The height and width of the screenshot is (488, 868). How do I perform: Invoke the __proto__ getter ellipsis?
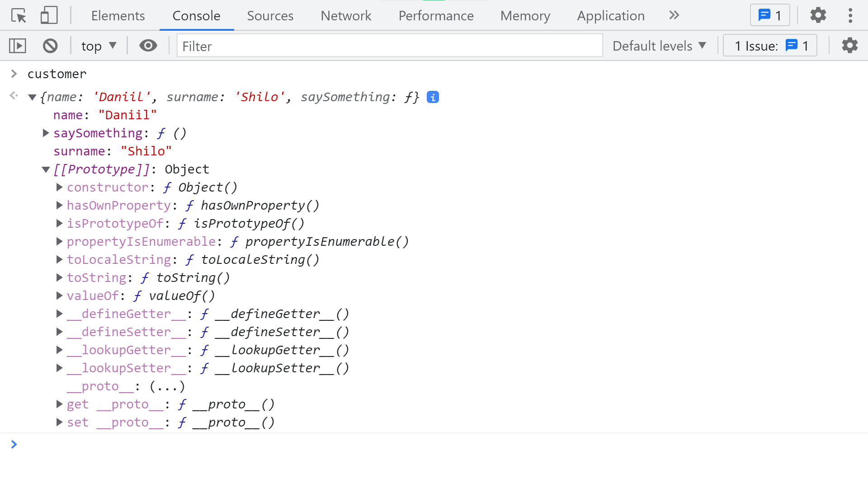point(167,386)
